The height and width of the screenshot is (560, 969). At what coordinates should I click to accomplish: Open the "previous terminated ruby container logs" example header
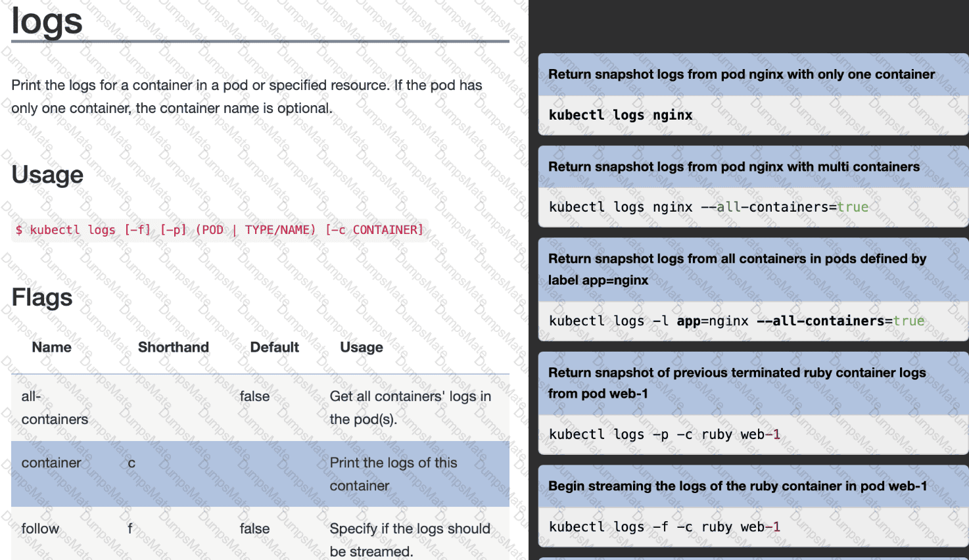737,383
